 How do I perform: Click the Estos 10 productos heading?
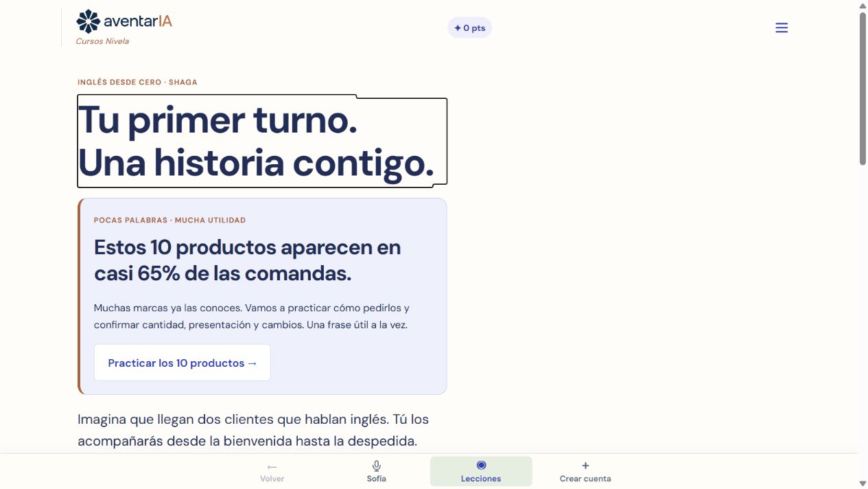click(x=248, y=260)
